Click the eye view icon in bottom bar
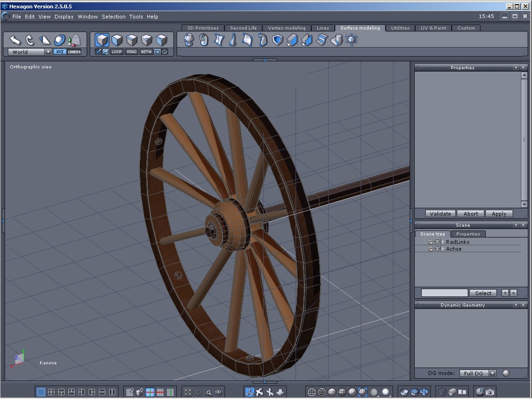Image resolution: width=532 pixels, height=399 pixels. pyautogui.click(x=218, y=392)
